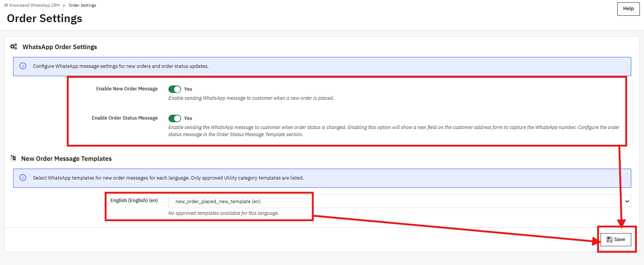This screenshot has width=644, height=265.
Task: Click the English (English) (en) label
Action: pos(134,201)
